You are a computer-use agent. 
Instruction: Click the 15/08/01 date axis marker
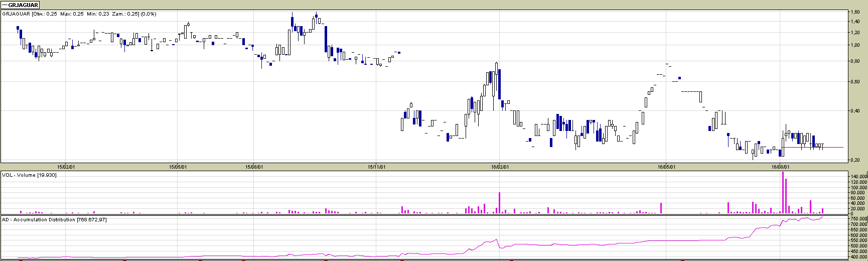click(255, 167)
